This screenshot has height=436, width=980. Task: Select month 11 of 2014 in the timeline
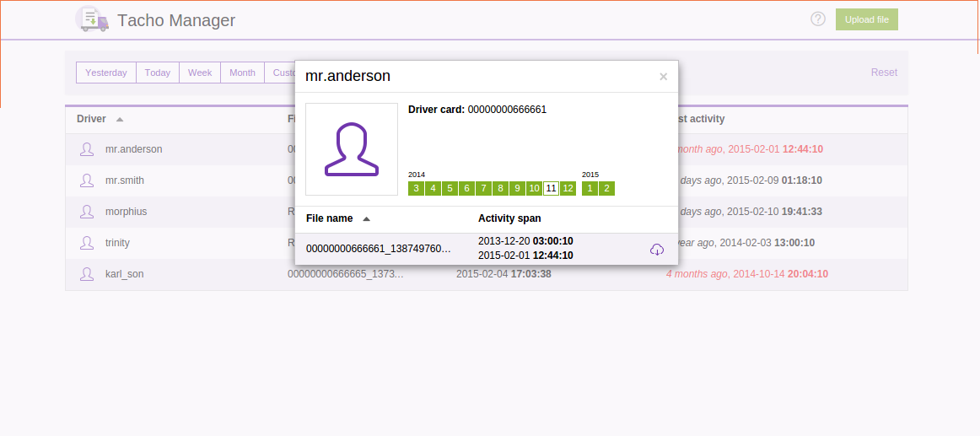(x=551, y=188)
